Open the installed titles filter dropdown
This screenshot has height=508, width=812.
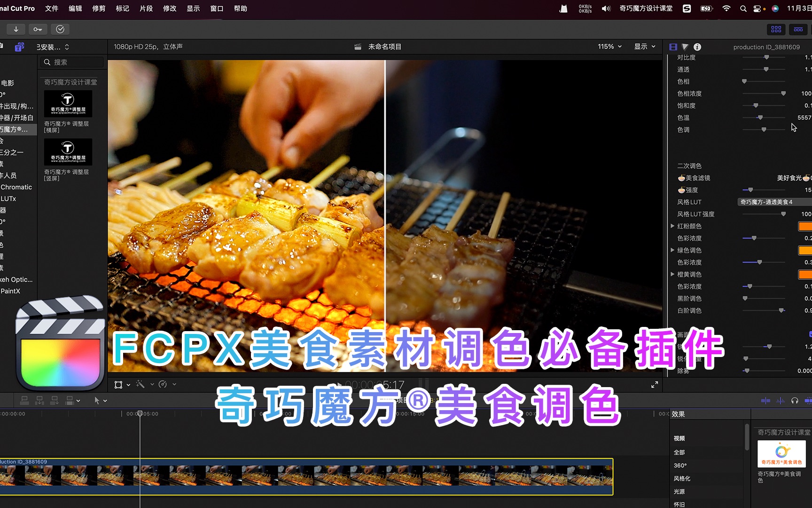53,47
